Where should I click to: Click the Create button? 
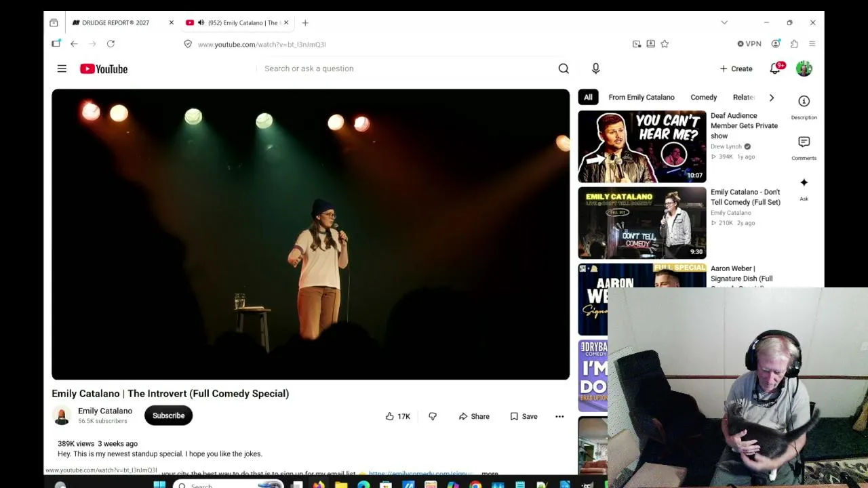coord(736,68)
